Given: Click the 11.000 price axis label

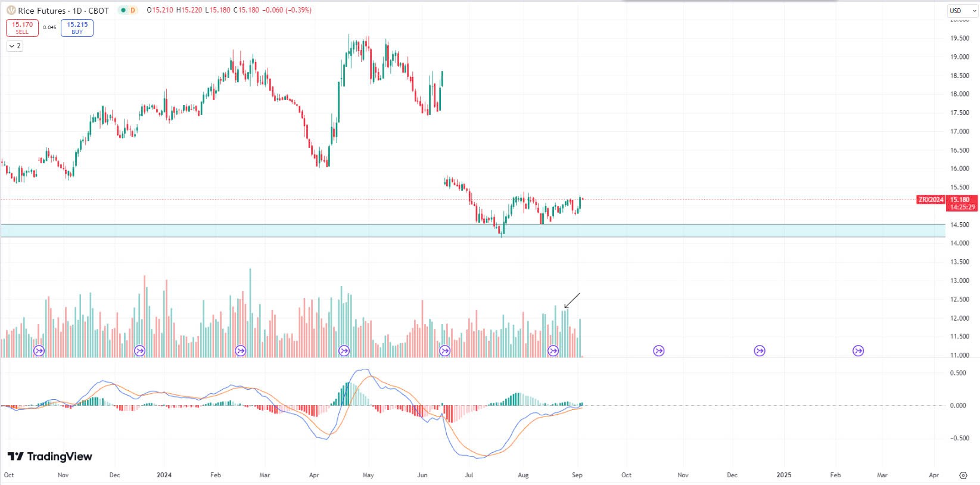Looking at the screenshot, I should click(960, 355).
